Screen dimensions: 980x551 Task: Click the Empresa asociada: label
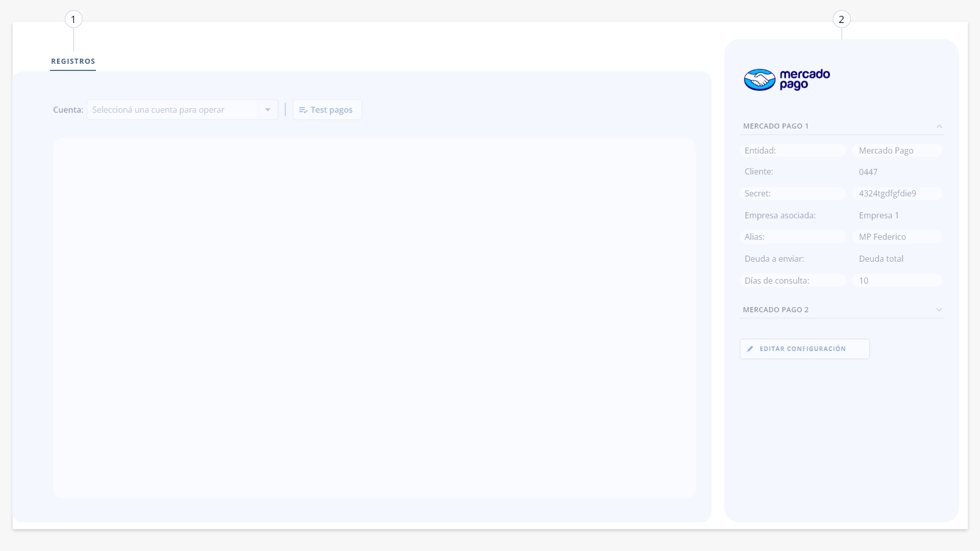[x=780, y=215]
